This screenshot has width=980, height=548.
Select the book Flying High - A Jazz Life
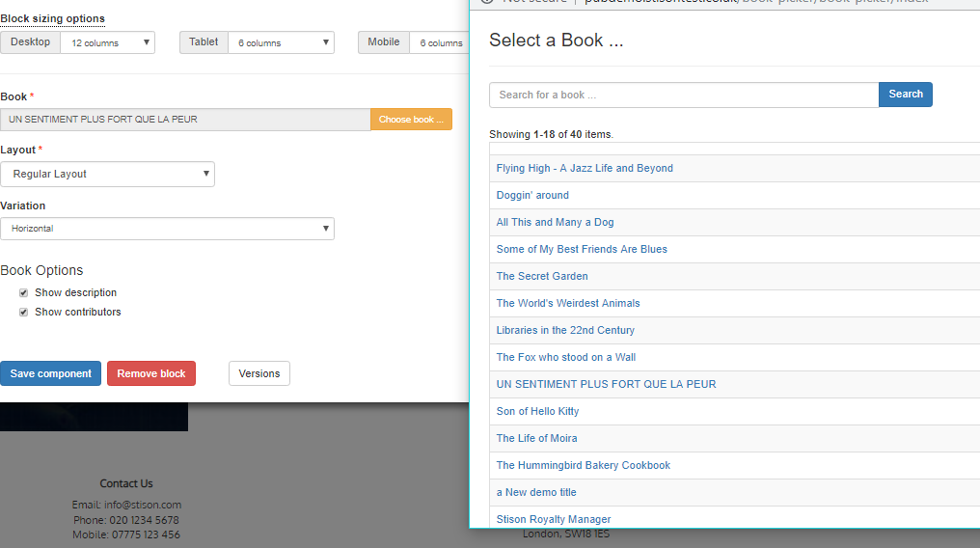pyautogui.click(x=585, y=168)
